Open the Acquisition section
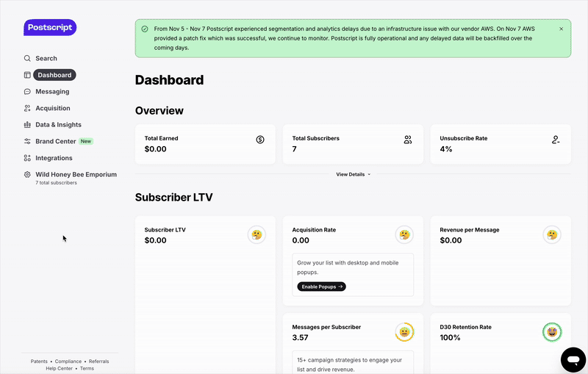 click(x=53, y=108)
